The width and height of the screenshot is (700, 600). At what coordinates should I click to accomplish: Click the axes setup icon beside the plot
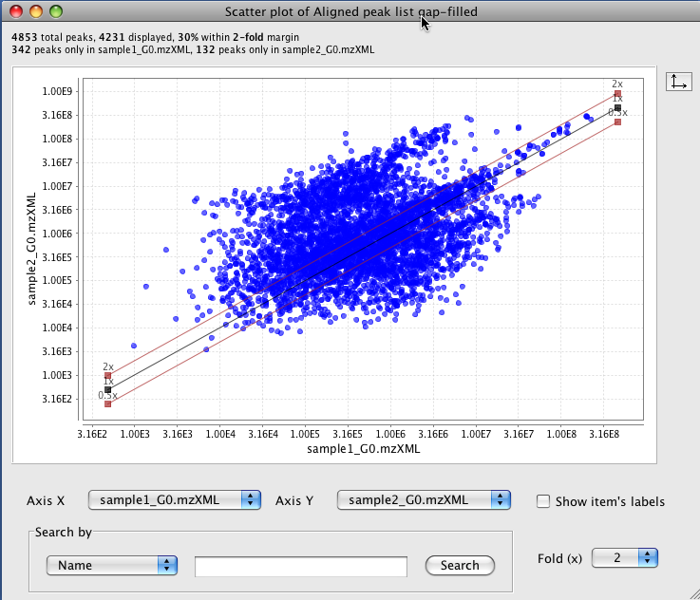pyautogui.click(x=678, y=82)
